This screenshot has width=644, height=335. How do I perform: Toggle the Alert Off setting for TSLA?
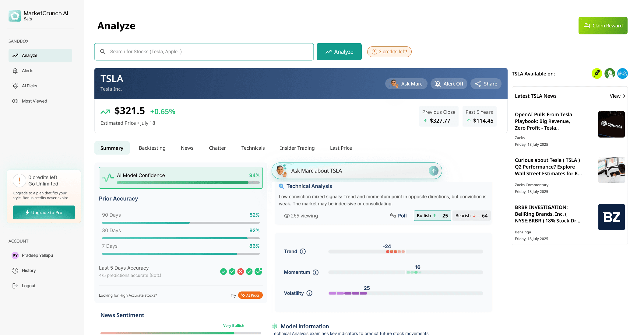pos(449,83)
